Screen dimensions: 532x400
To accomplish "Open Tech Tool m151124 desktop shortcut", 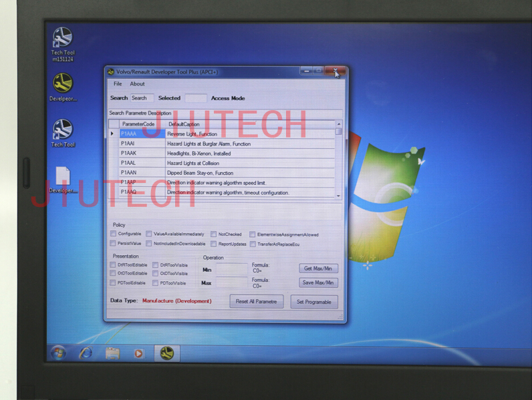I will coord(63,38).
